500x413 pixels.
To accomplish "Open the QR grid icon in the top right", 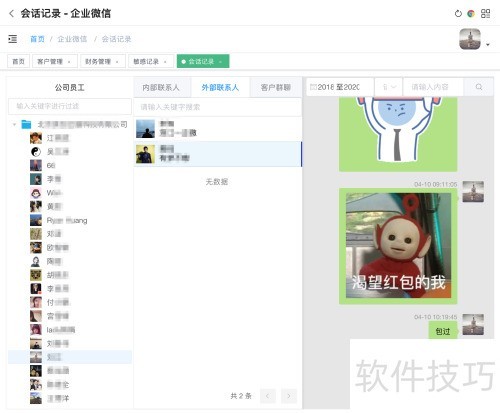I will [x=485, y=14].
